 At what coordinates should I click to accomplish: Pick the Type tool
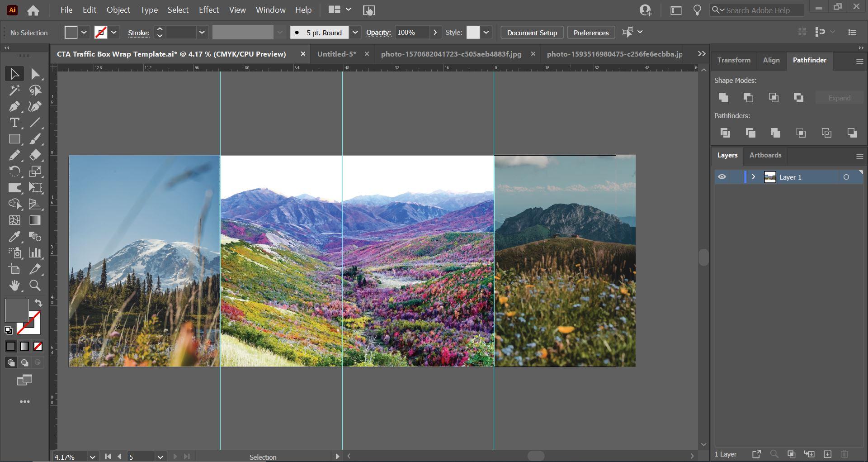click(14, 123)
